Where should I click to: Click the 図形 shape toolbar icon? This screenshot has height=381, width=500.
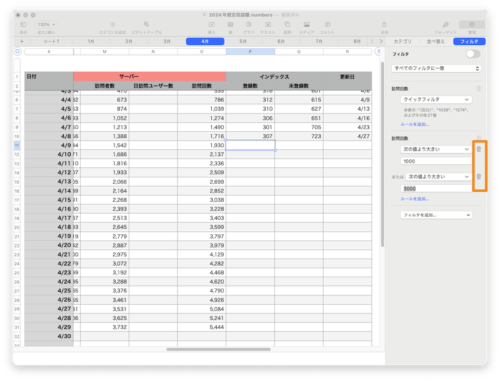click(287, 25)
